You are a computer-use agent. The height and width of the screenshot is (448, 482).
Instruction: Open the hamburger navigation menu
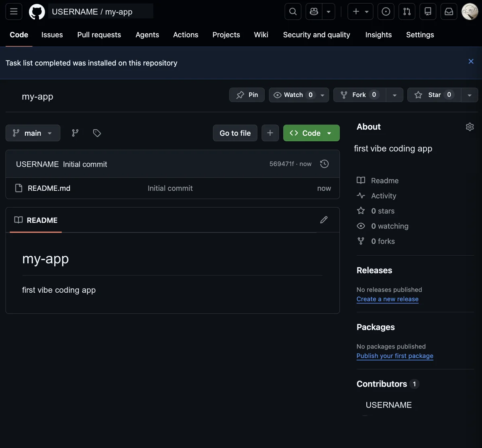pyautogui.click(x=14, y=12)
